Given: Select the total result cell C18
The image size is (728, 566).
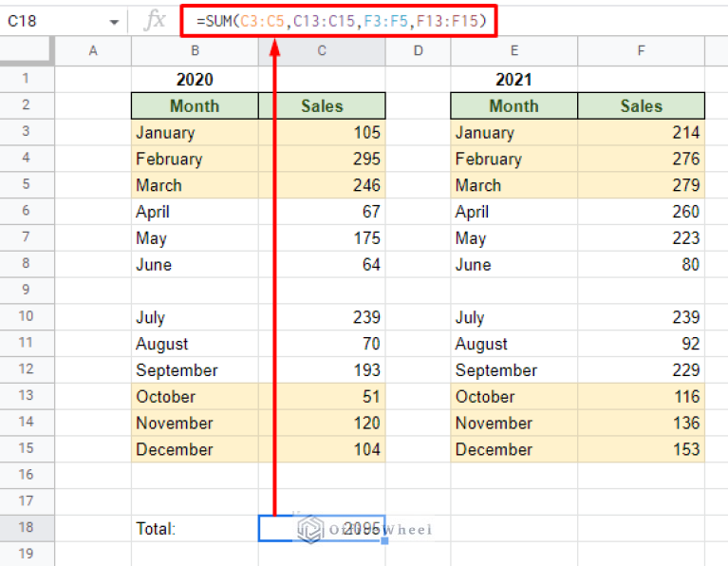Looking at the screenshot, I should [322, 529].
